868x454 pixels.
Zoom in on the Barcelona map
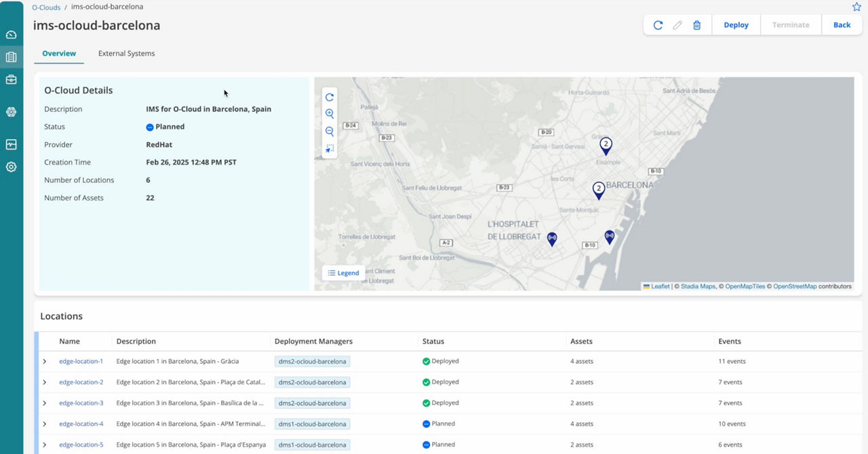point(329,114)
